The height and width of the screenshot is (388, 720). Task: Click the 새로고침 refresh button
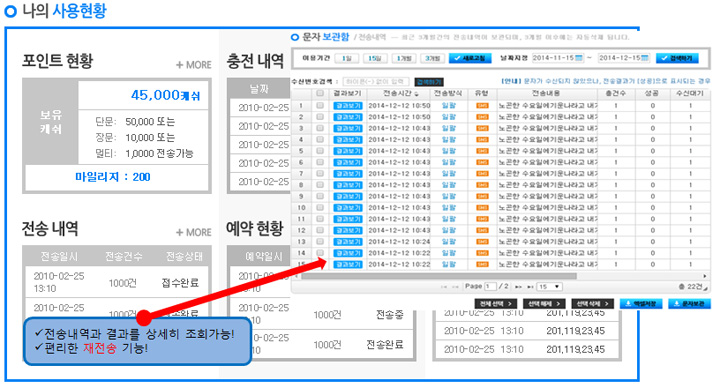470,58
